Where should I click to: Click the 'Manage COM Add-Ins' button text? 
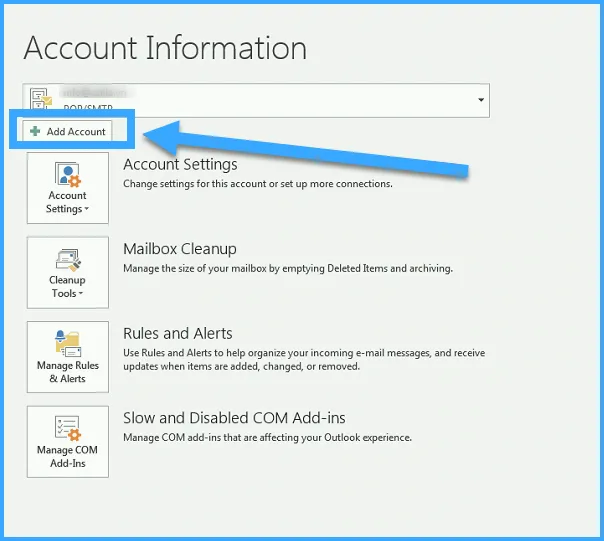[68, 456]
